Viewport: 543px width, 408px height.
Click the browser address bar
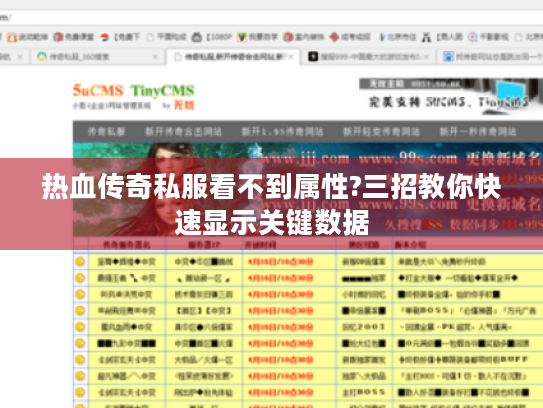[272, 17]
